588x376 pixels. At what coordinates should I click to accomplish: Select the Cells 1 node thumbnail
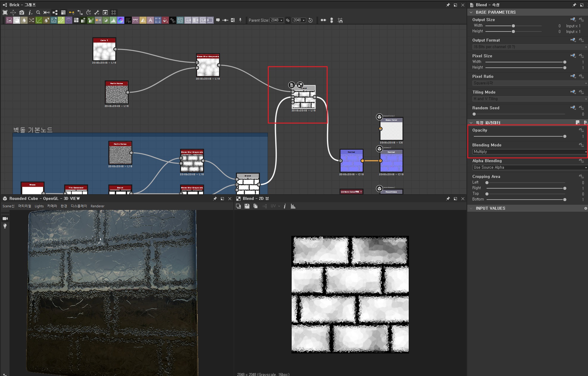[104, 51]
